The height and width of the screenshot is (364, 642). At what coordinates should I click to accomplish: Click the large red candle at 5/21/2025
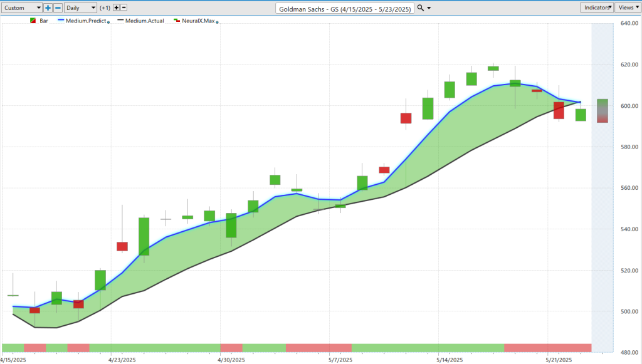click(x=559, y=110)
